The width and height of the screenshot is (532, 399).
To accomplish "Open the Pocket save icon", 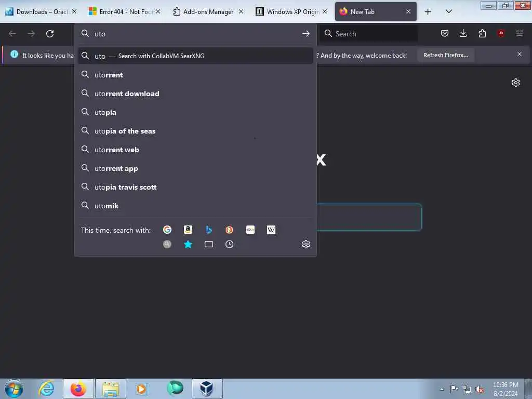I will point(445,33).
